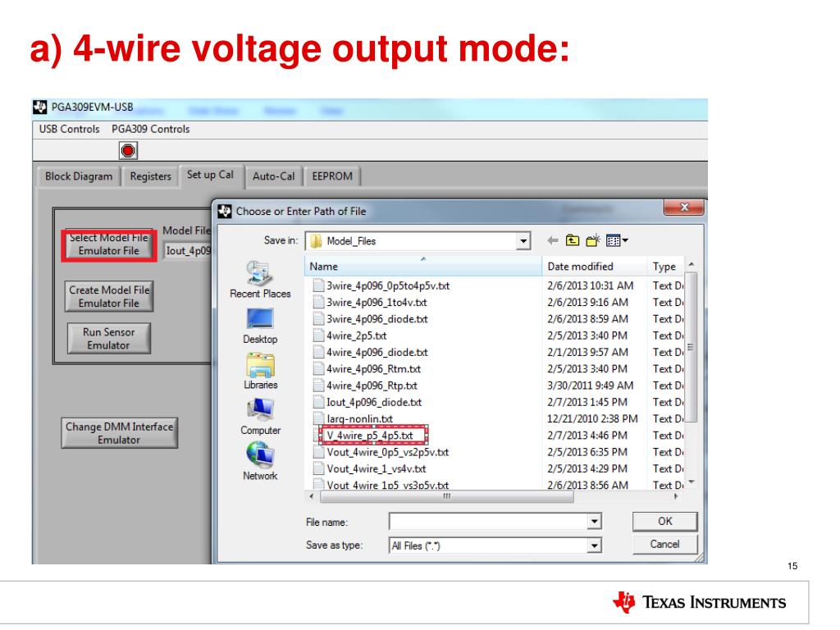Click Create Model File Emulator File button
The width and height of the screenshot is (840, 630).
pos(109,296)
